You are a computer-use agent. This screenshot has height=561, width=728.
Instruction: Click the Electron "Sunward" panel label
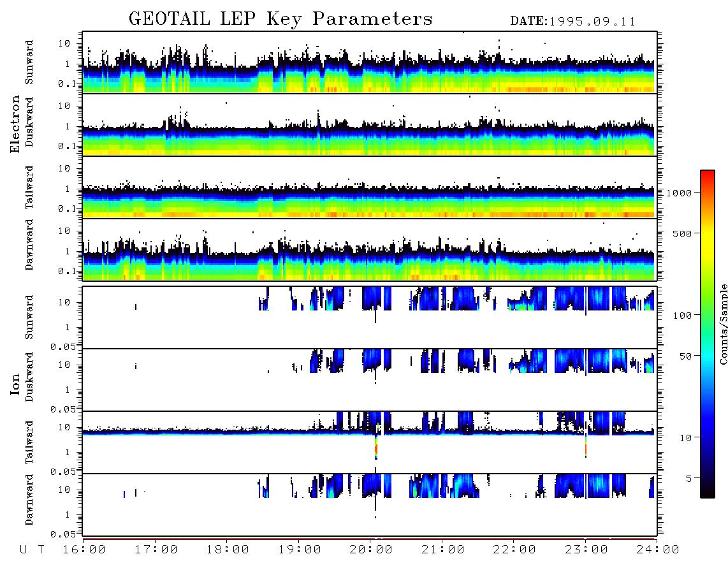29,62
